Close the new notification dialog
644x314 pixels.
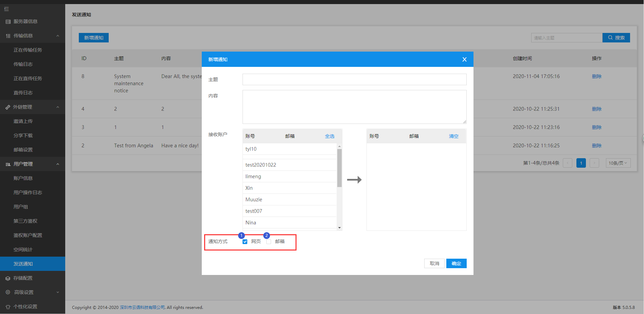pyautogui.click(x=464, y=59)
